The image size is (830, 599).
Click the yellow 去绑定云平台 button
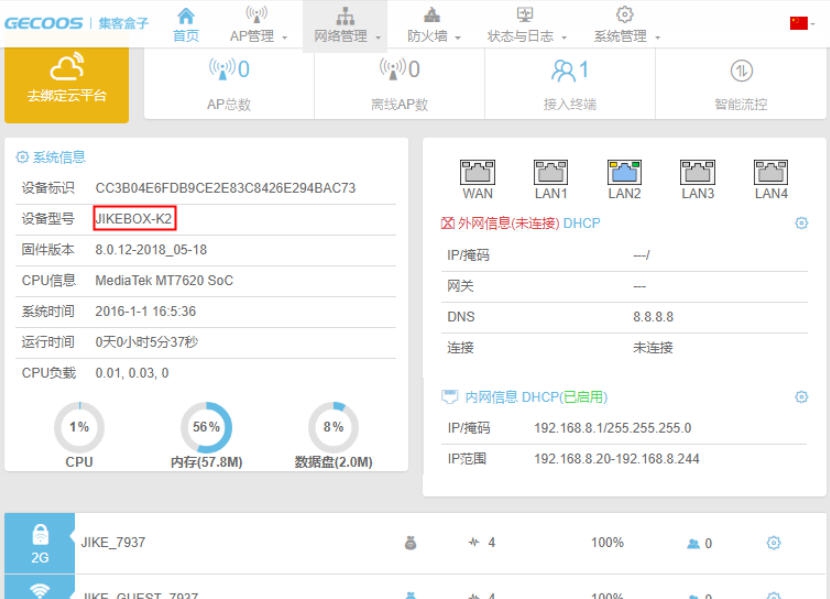pos(66,85)
